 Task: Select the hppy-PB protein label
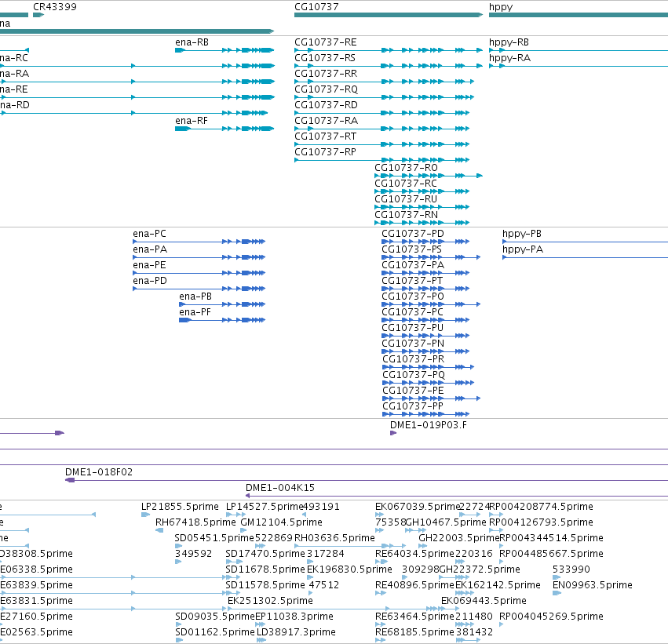(521, 234)
